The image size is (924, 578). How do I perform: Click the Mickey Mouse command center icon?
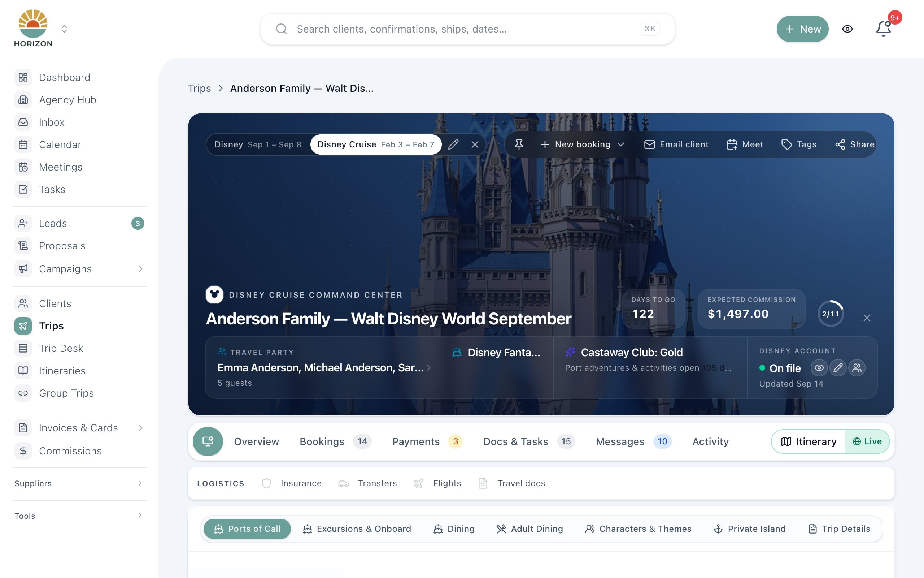click(214, 295)
